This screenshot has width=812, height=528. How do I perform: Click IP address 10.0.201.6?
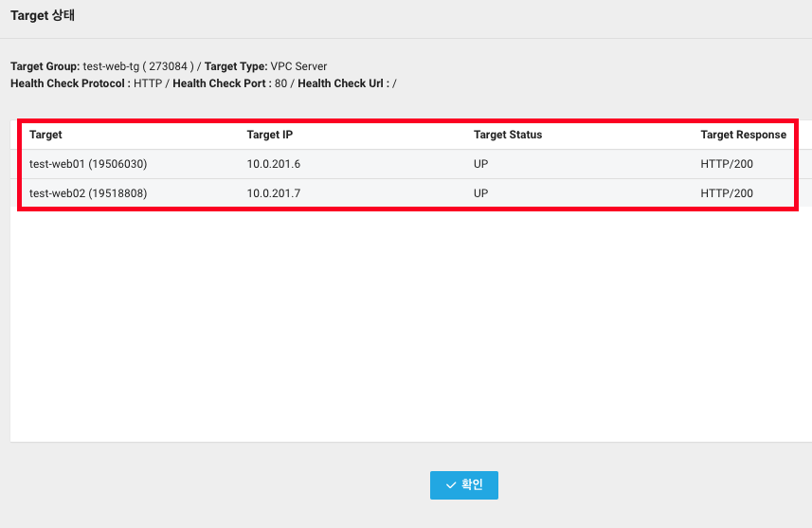click(x=274, y=164)
